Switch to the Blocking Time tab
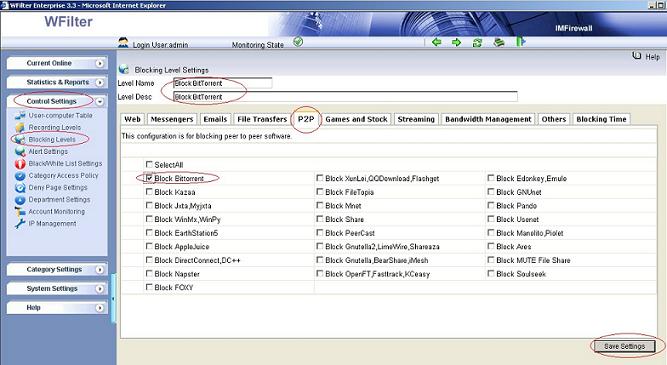The width and height of the screenshot is (667, 365). [601, 119]
